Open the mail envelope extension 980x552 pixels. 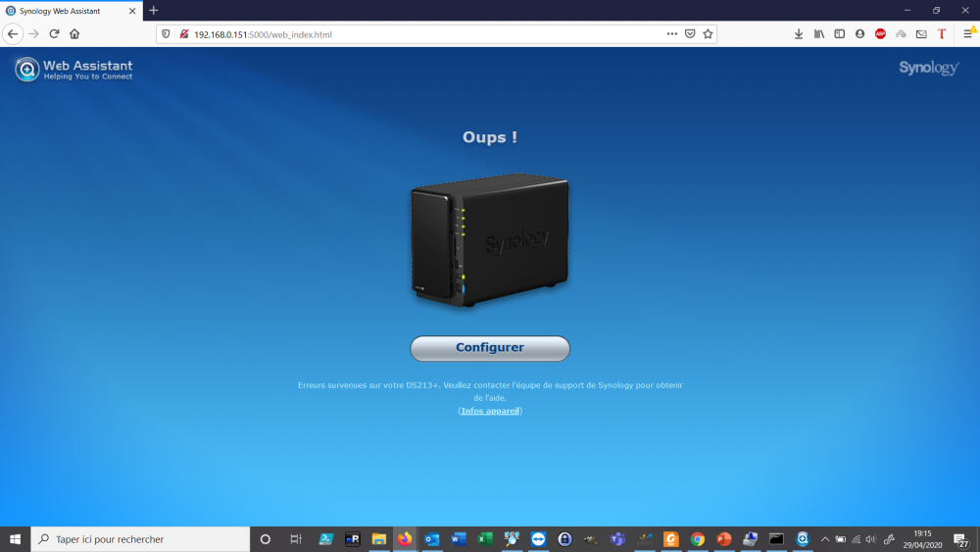pos(921,34)
